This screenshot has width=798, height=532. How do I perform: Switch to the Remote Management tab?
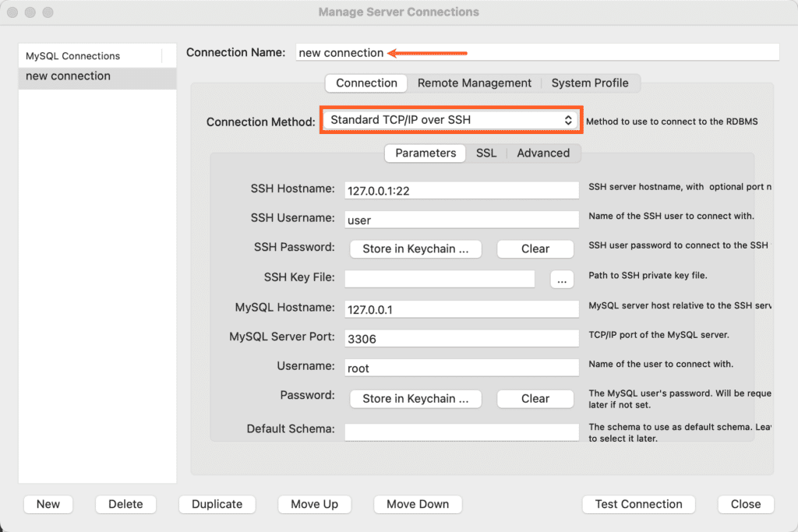click(475, 83)
